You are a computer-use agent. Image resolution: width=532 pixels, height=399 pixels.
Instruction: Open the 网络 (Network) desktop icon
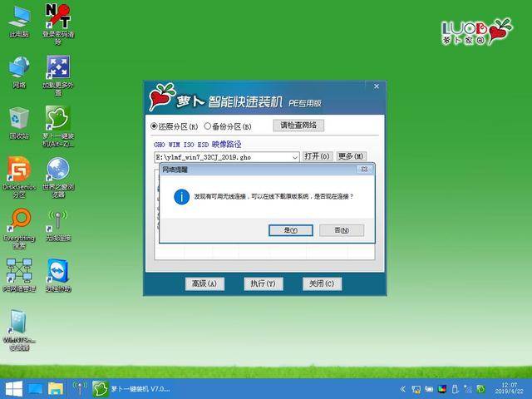(19, 72)
